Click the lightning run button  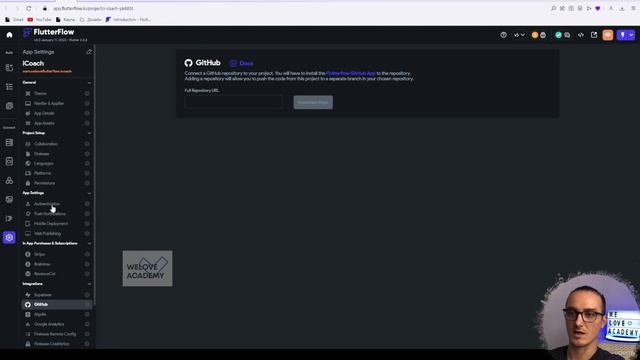[622, 35]
